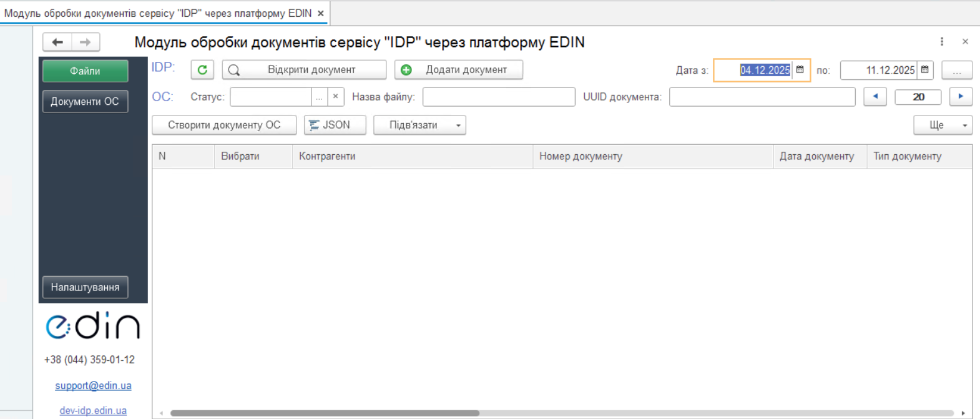
Task: Expand the Підв'язати dropdown
Action: [458, 126]
